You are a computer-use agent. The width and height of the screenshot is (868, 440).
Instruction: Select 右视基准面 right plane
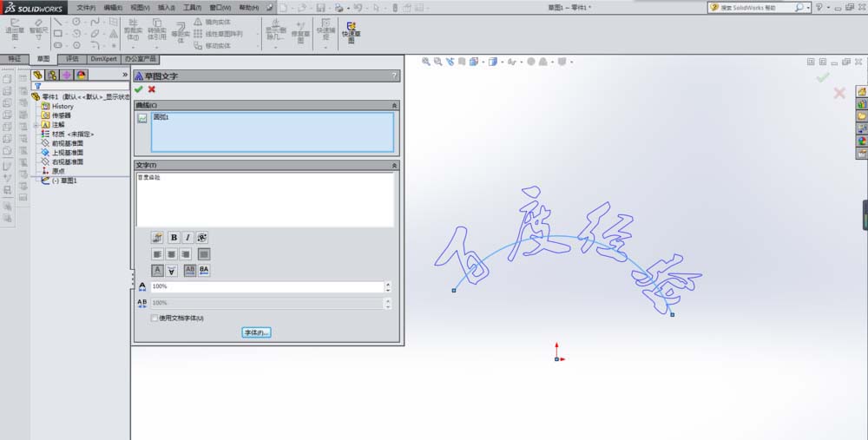[x=68, y=162]
